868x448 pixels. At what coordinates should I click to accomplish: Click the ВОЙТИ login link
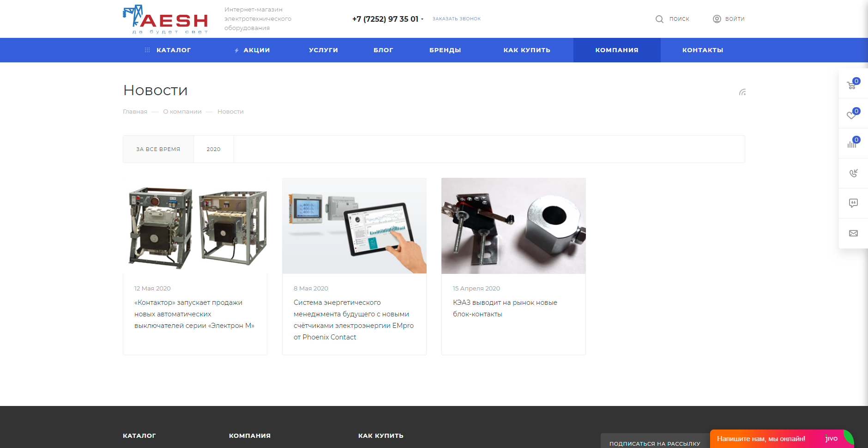pos(735,19)
